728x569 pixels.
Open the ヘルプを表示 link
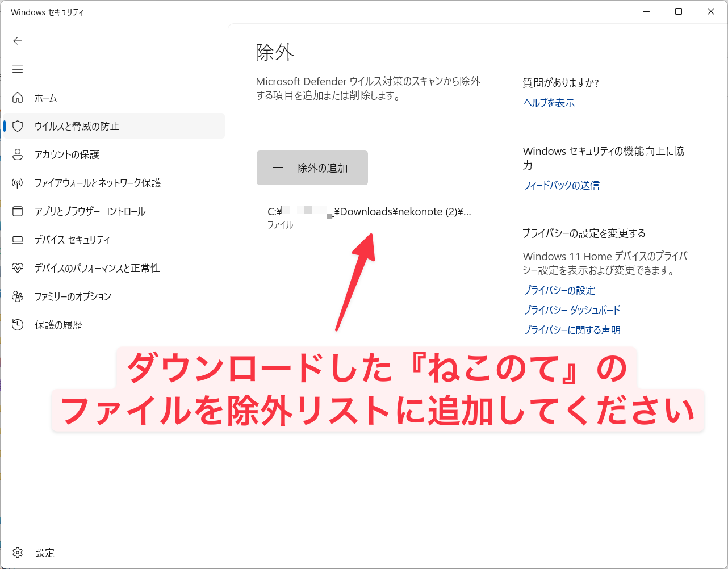[x=549, y=103]
